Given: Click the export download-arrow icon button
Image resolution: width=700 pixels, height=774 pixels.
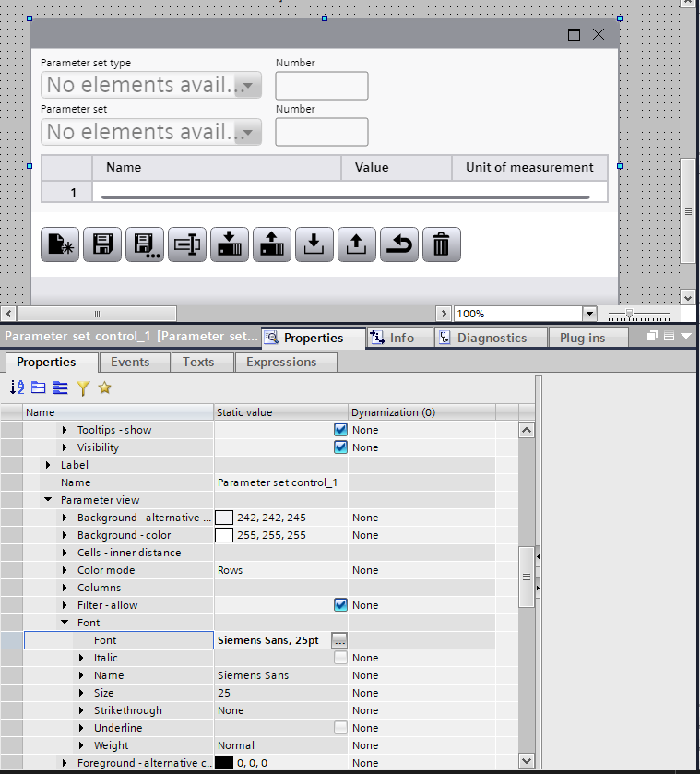Looking at the screenshot, I should (x=314, y=244).
